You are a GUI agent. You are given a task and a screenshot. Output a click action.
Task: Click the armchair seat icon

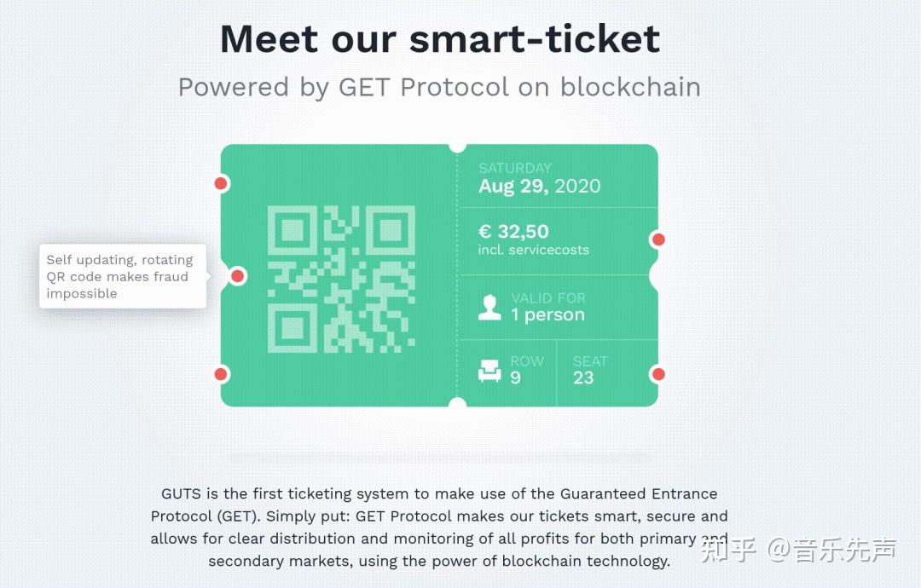click(489, 371)
